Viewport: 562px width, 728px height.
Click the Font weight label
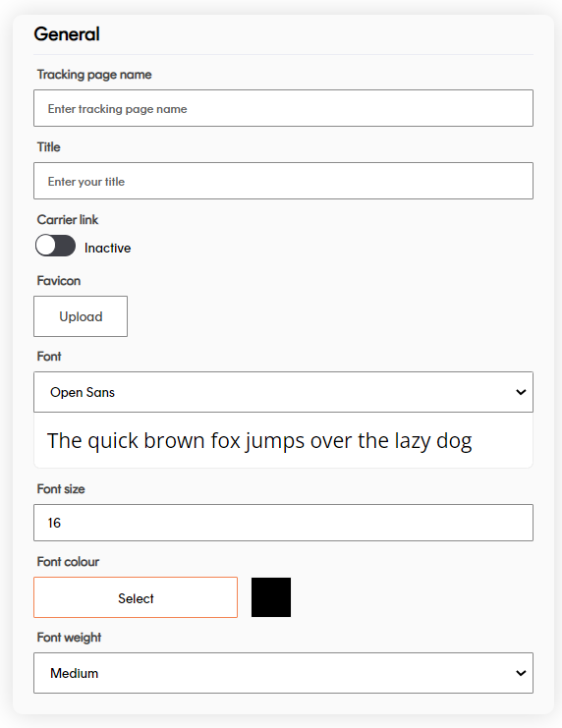(x=69, y=638)
